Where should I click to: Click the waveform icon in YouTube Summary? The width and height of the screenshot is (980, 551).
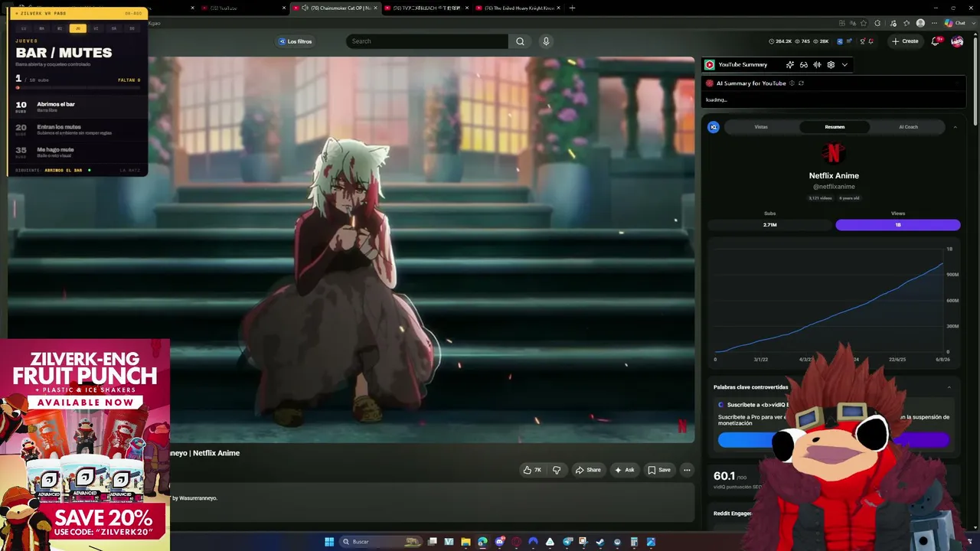[x=817, y=65]
